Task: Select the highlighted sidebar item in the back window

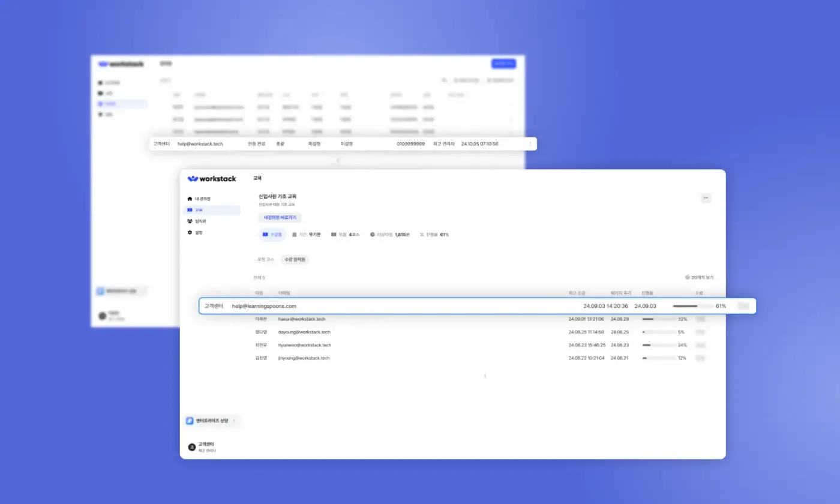Action: (122, 104)
